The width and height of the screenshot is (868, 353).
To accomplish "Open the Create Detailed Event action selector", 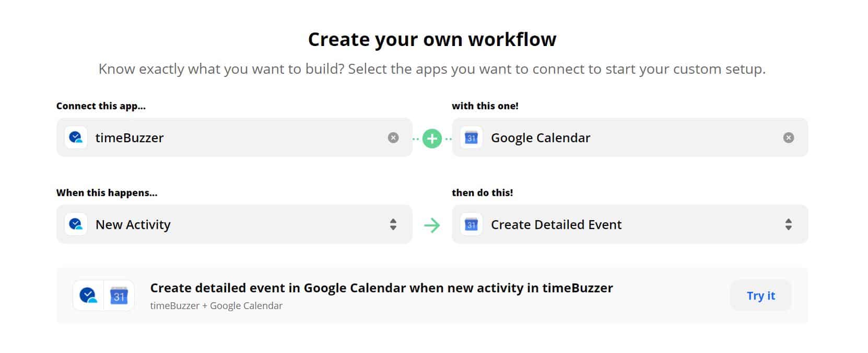I will tap(630, 224).
